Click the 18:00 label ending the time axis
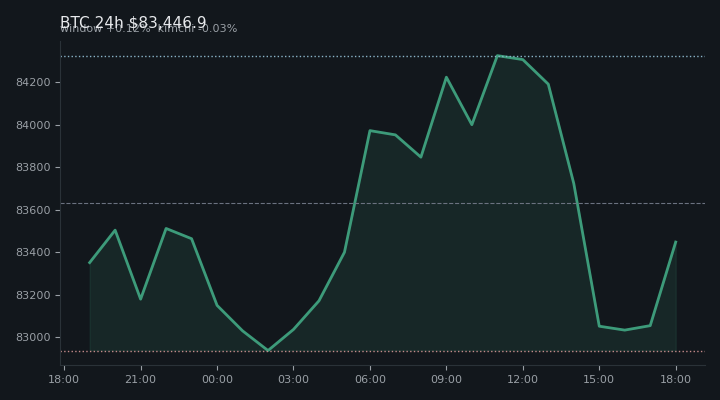The width and height of the screenshot is (720, 400). [675, 379]
